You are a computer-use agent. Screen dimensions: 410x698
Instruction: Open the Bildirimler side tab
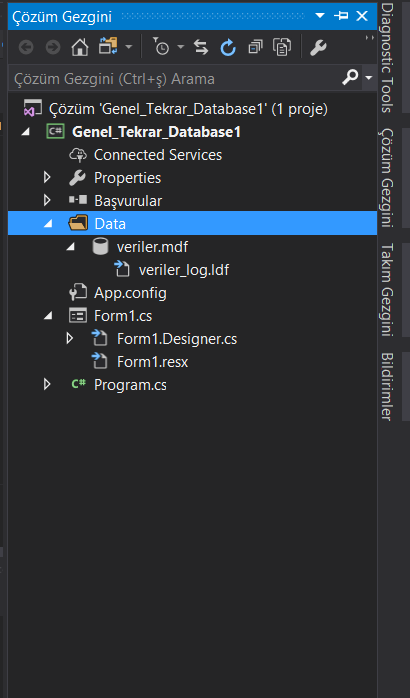(x=387, y=386)
